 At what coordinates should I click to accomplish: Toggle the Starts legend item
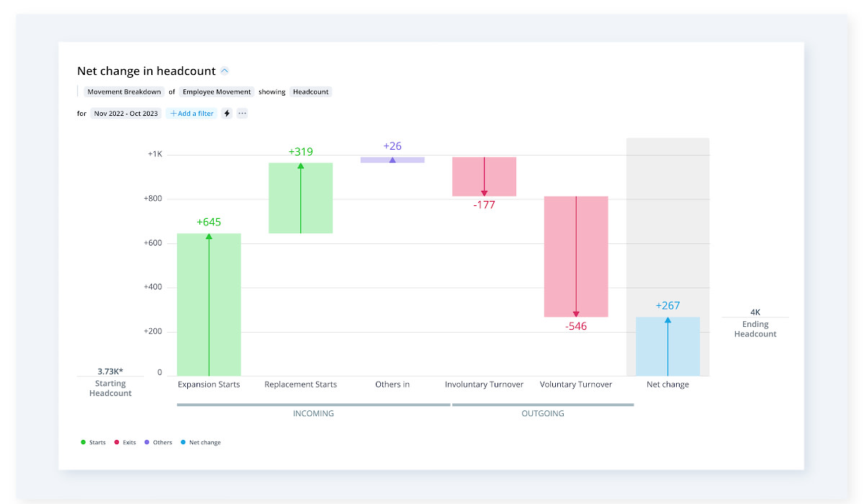tap(93, 443)
